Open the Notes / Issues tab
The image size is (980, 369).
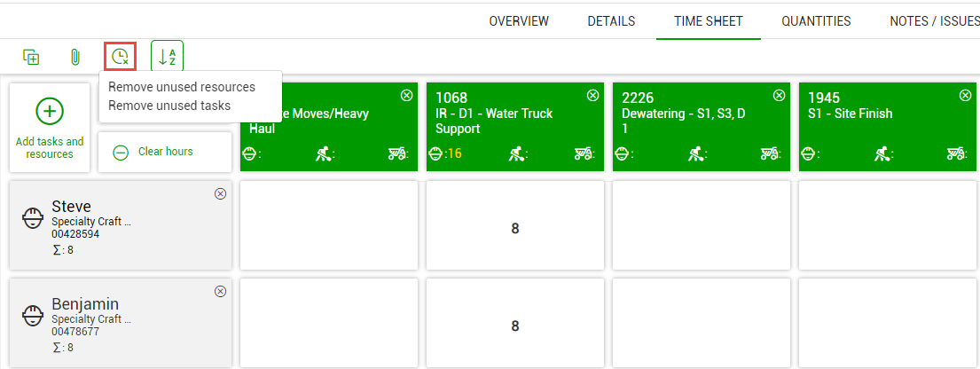click(x=934, y=21)
